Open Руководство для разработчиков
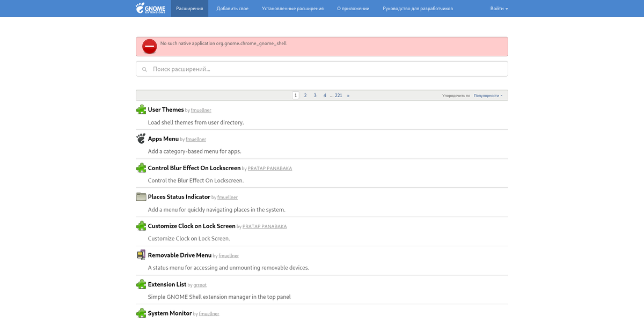644x323 pixels. [x=418, y=9]
